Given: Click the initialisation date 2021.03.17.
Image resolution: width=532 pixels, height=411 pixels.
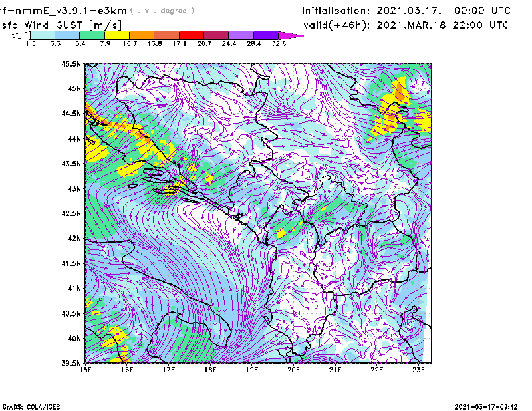Looking at the screenshot, I should click(x=409, y=11).
